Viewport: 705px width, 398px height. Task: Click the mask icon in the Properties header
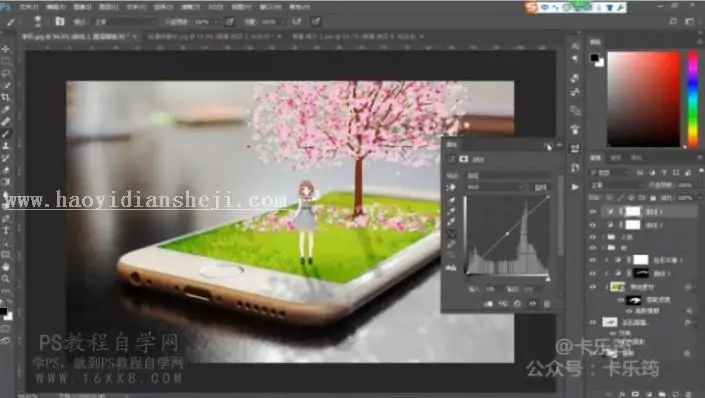pos(464,159)
